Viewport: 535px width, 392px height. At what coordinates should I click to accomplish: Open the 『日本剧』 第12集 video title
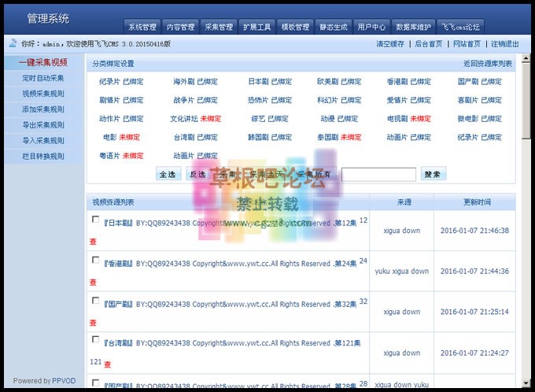click(x=231, y=223)
